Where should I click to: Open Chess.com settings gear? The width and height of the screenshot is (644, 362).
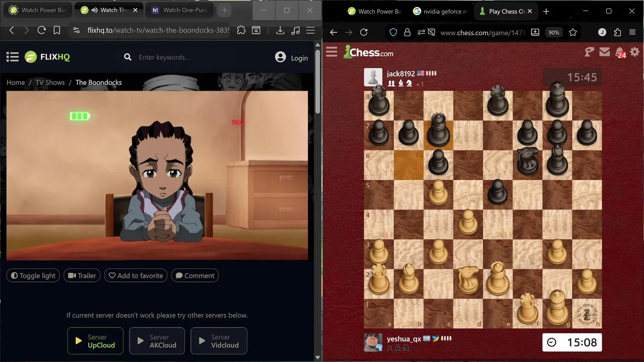pyautogui.click(x=635, y=51)
